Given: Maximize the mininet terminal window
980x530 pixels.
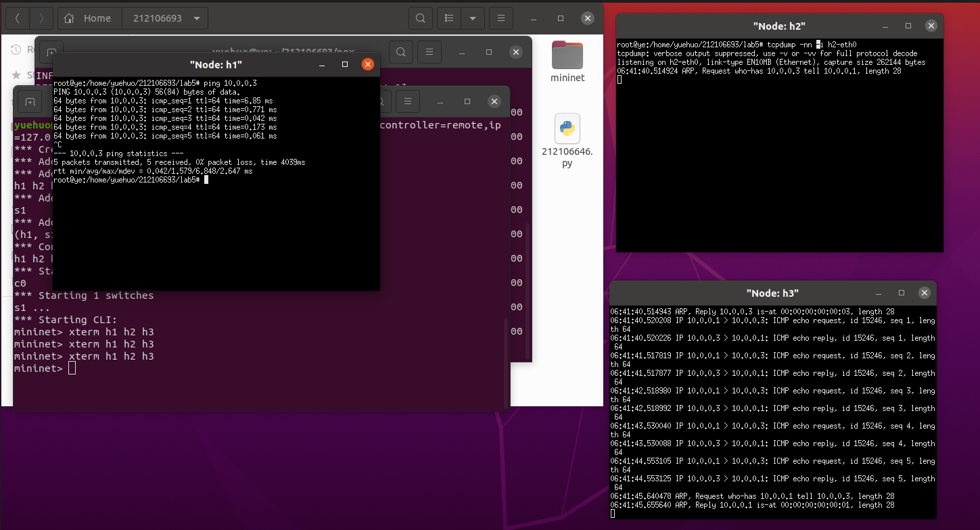Looking at the screenshot, I should point(467,101).
